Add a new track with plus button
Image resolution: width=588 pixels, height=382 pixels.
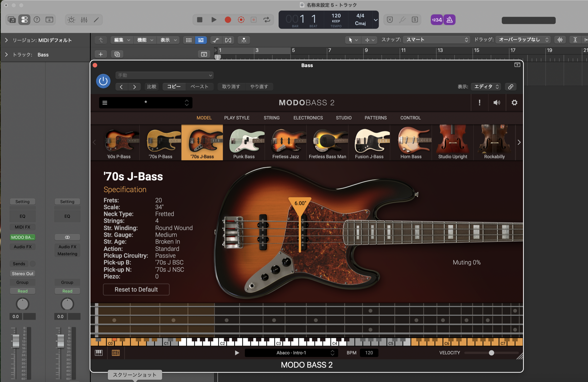coord(101,54)
